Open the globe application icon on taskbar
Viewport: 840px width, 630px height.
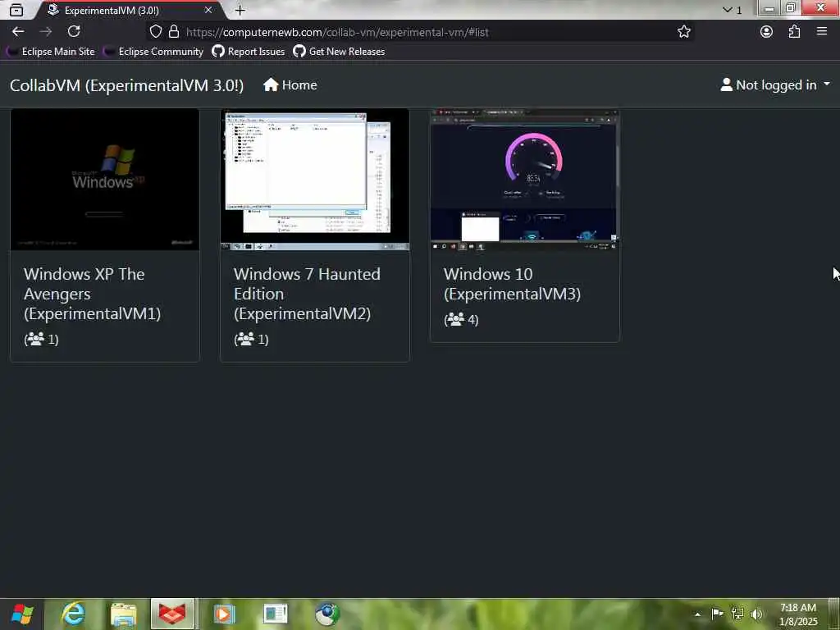326,614
